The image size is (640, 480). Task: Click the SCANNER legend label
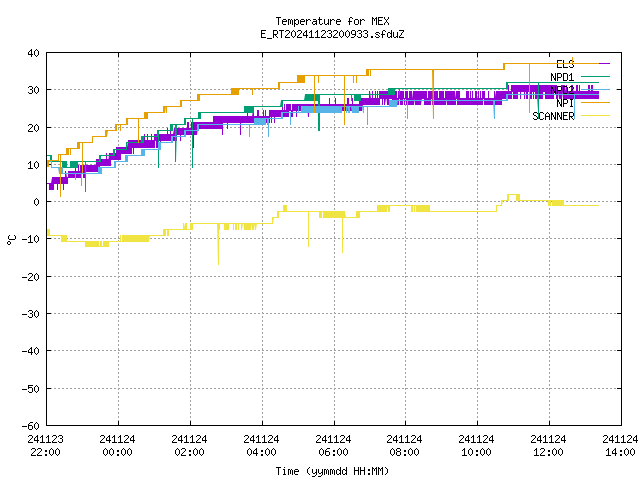coord(553,116)
